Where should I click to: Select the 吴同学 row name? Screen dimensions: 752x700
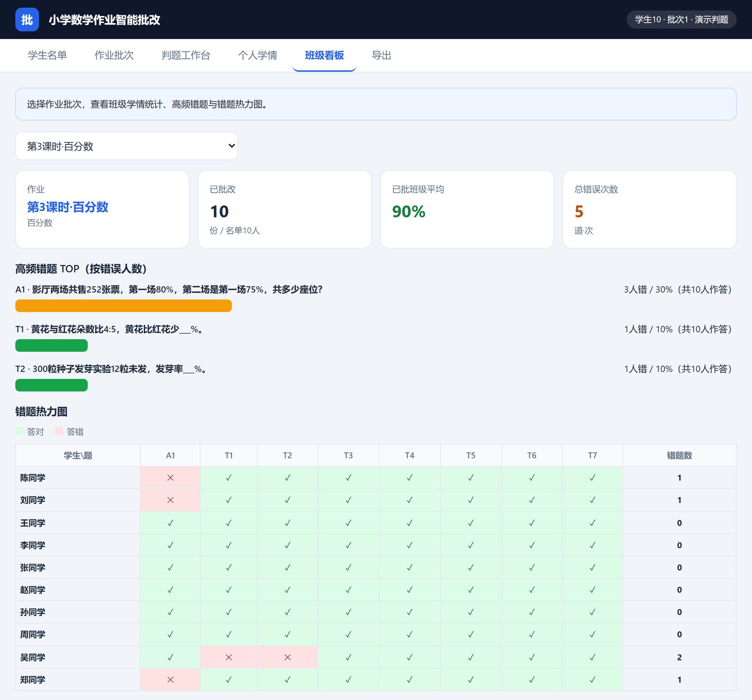[x=32, y=657]
